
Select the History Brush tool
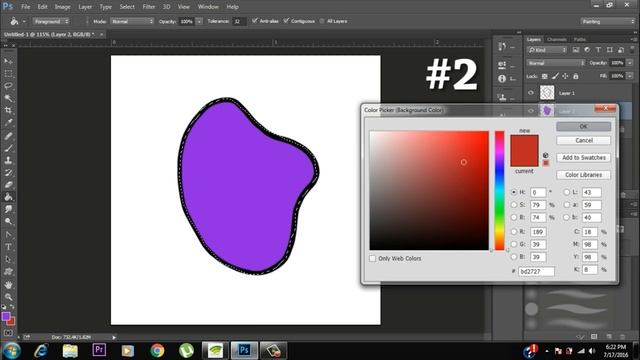point(8,173)
